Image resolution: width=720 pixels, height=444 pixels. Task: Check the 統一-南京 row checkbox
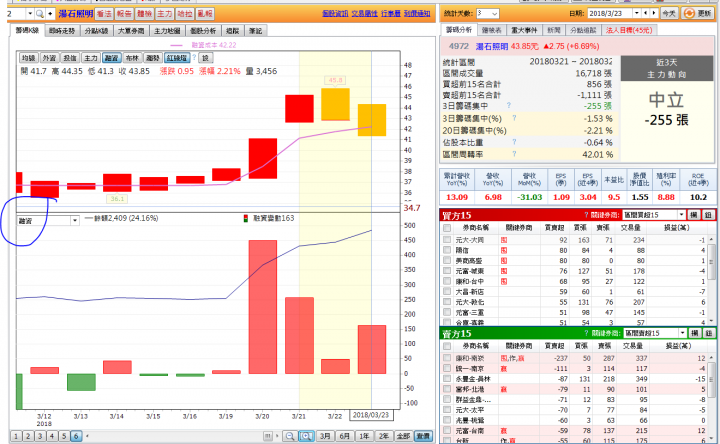click(x=447, y=368)
